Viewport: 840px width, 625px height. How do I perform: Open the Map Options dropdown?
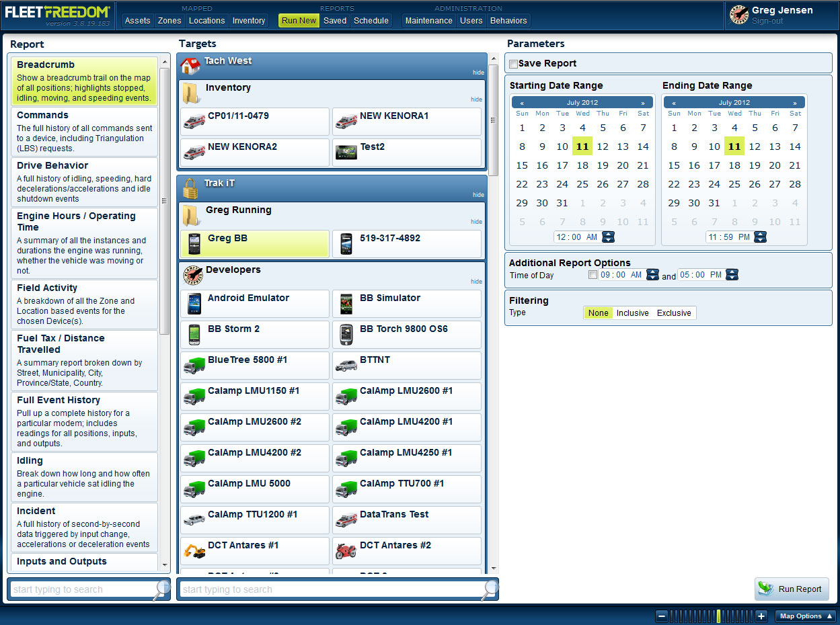[806, 616]
